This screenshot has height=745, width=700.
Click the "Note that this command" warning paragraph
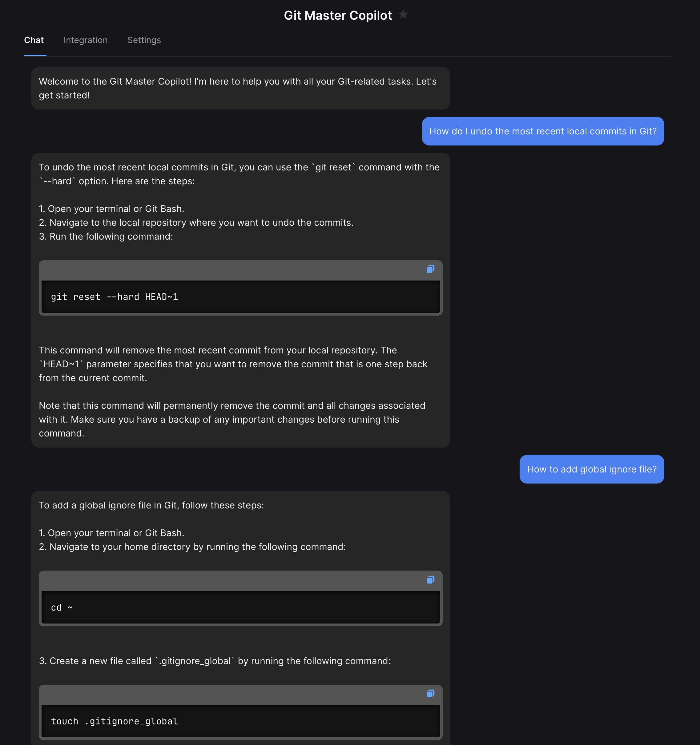pyautogui.click(x=232, y=419)
